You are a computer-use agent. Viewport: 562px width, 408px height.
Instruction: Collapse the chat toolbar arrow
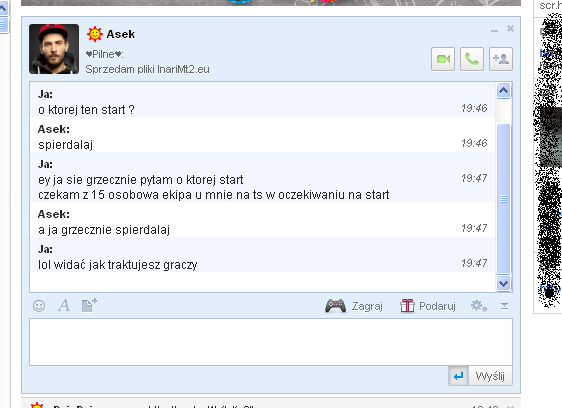504,306
